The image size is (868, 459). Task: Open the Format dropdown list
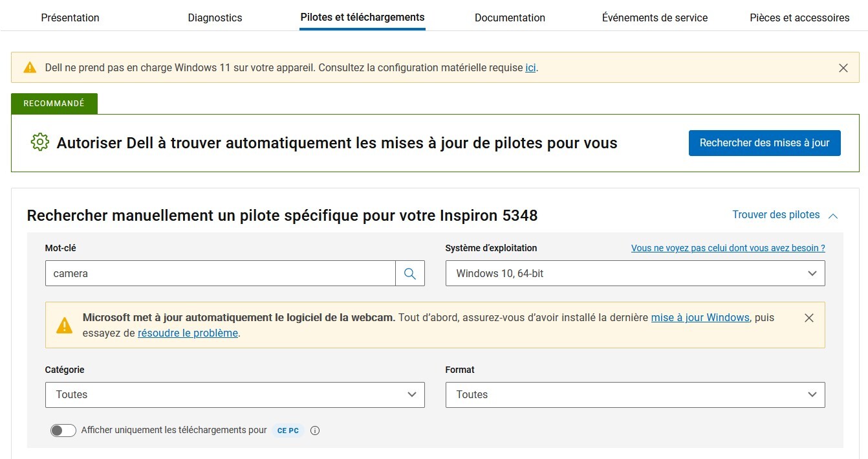tap(635, 394)
